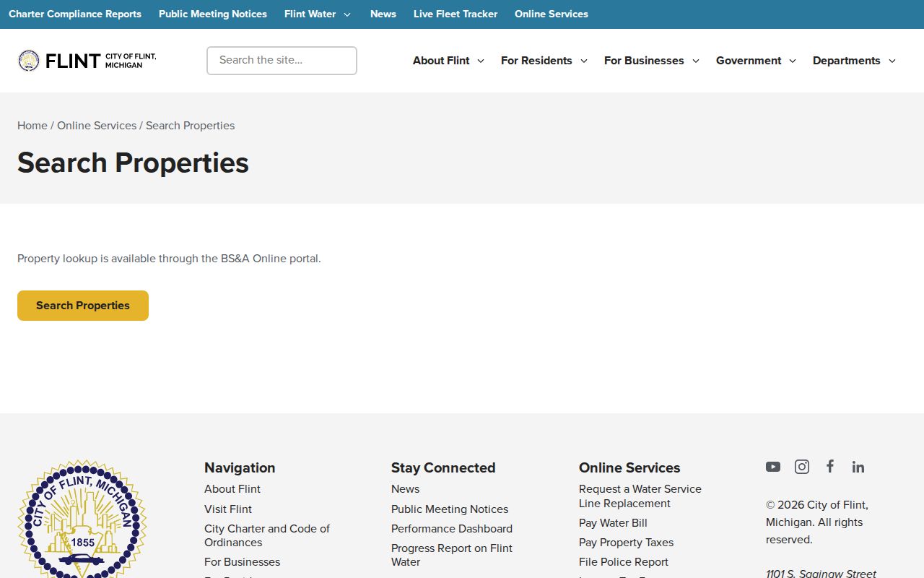
Task: Open the Departments main menu
Action: point(847,61)
